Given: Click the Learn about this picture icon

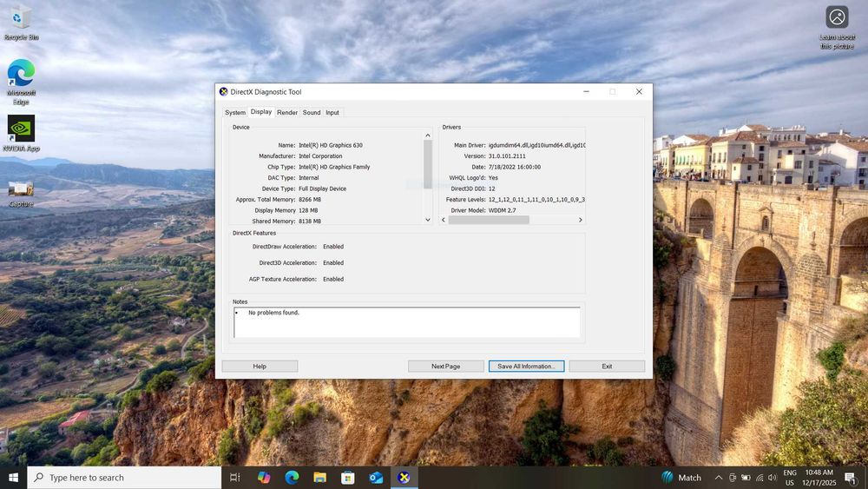Looking at the screenshot, I should (x=837, y=27).
